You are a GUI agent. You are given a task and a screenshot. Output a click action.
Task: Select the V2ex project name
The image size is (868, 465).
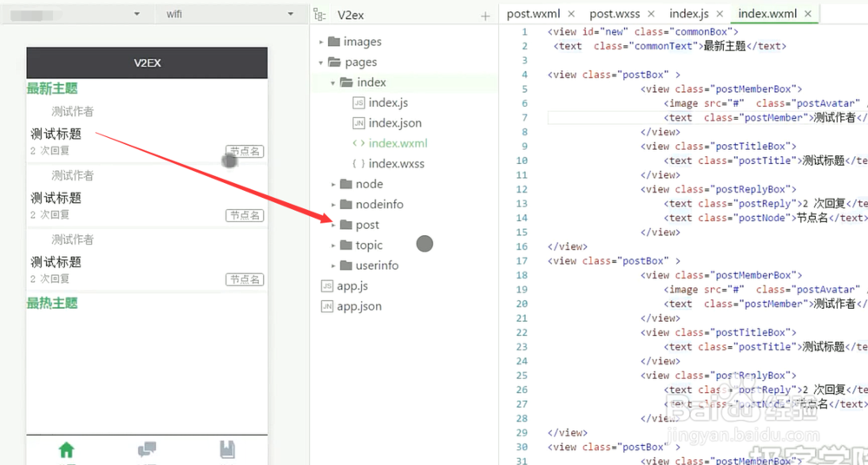(x=351, y=16)
